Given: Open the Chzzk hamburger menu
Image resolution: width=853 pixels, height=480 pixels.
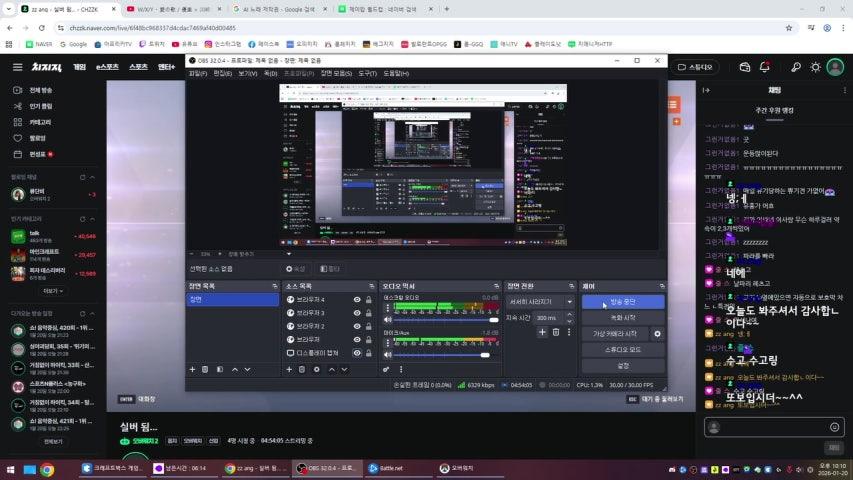Looking at the screenshot, I should [x=17, y=67].
